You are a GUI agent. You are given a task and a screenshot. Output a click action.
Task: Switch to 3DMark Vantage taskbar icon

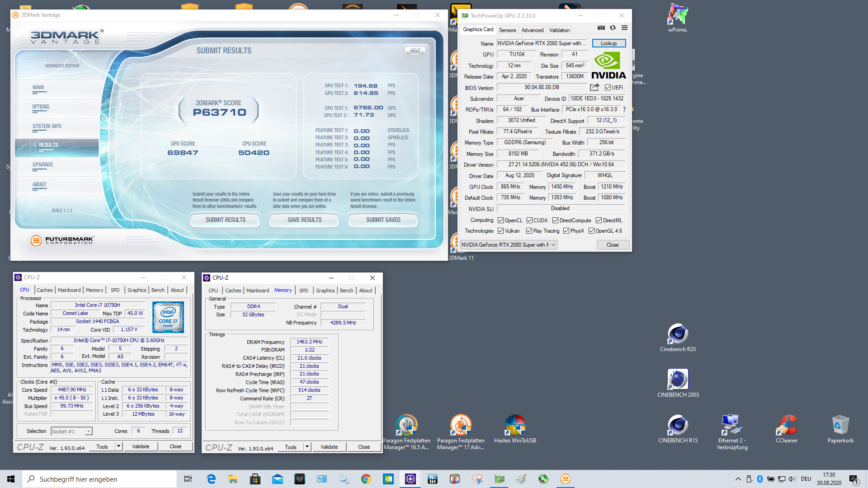[x=566, y=479]
